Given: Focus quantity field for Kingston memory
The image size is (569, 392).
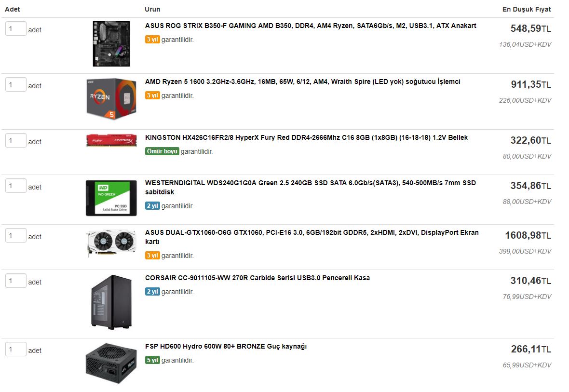Looking at the screenshot, I should tap(15, 140).
